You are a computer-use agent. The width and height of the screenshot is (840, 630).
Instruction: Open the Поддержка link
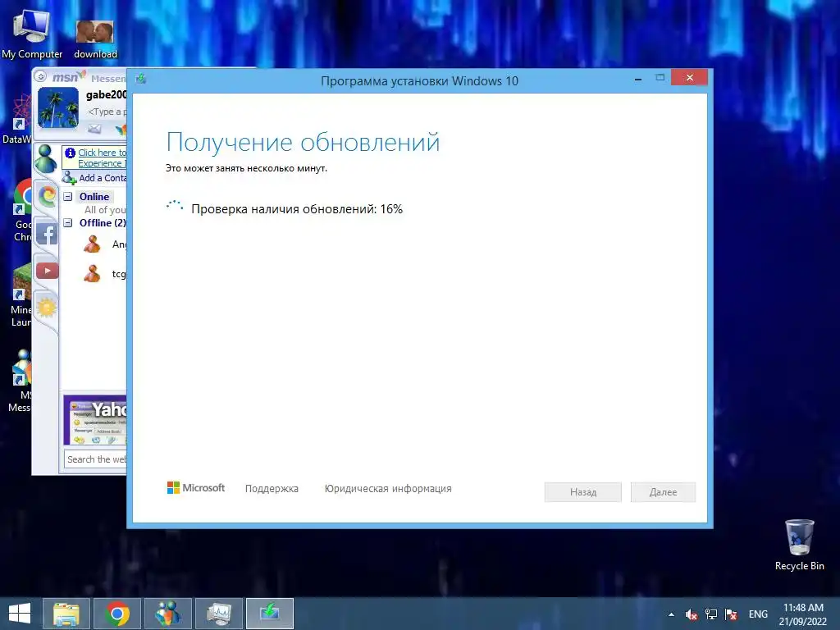click(x=272, y=489)
